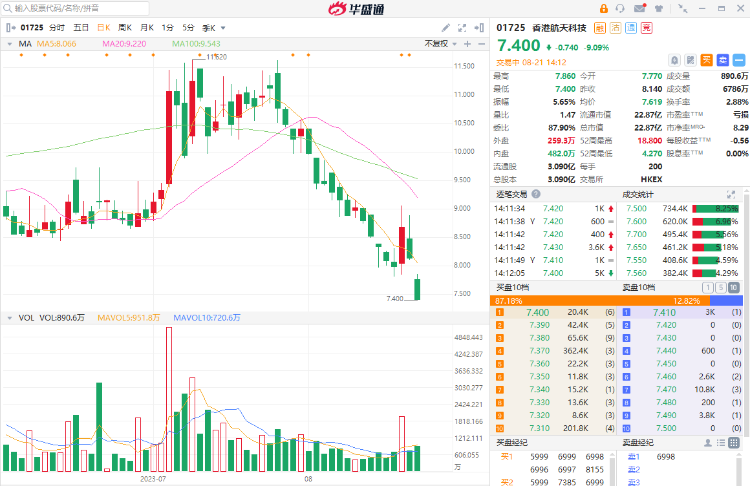Click in the stock code search field
Screen dimensions: 750x486
[77, 8]
